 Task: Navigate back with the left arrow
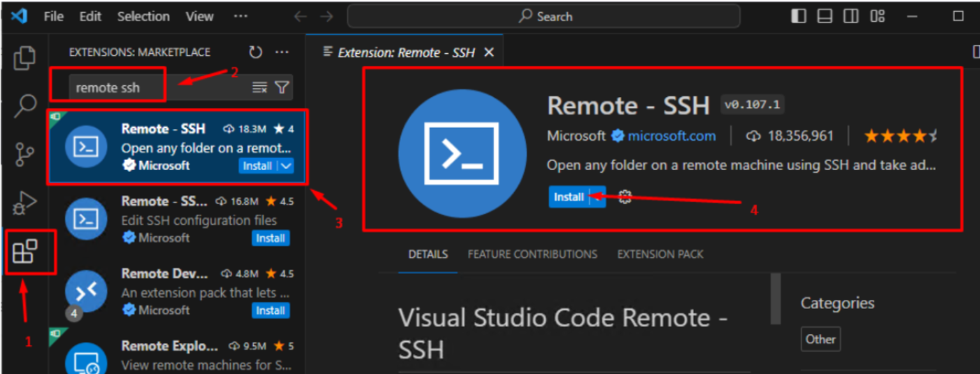[x=300, y=16]
